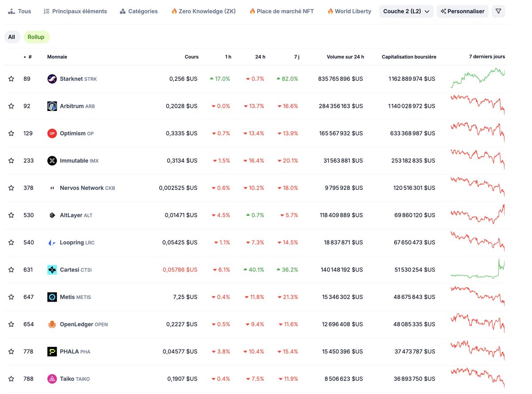Click Immutable 24 h change 16.4%
The width and height of the screenshot is (532, 394).
coord(254,161)
